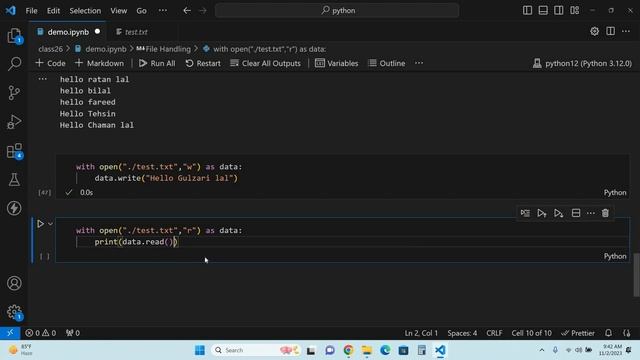The height and width of the screenshot is (360, 640).
Task: Toggle the secondary side bar layout icon
Action: (559, 10)
